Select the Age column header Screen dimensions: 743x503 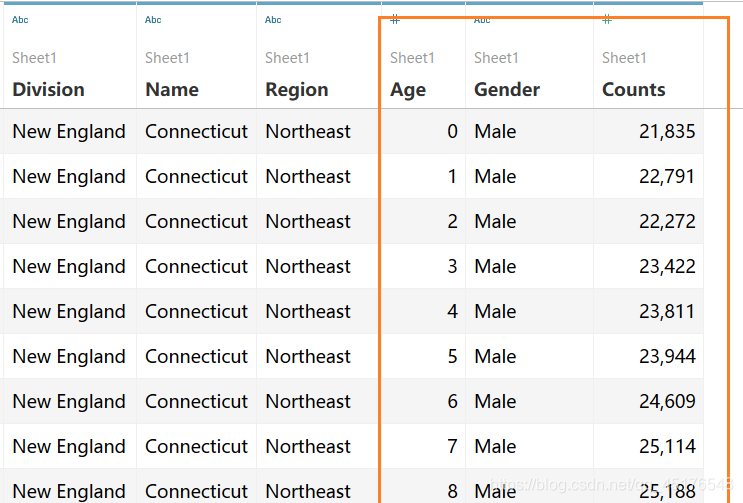click(x=408, y=90)
